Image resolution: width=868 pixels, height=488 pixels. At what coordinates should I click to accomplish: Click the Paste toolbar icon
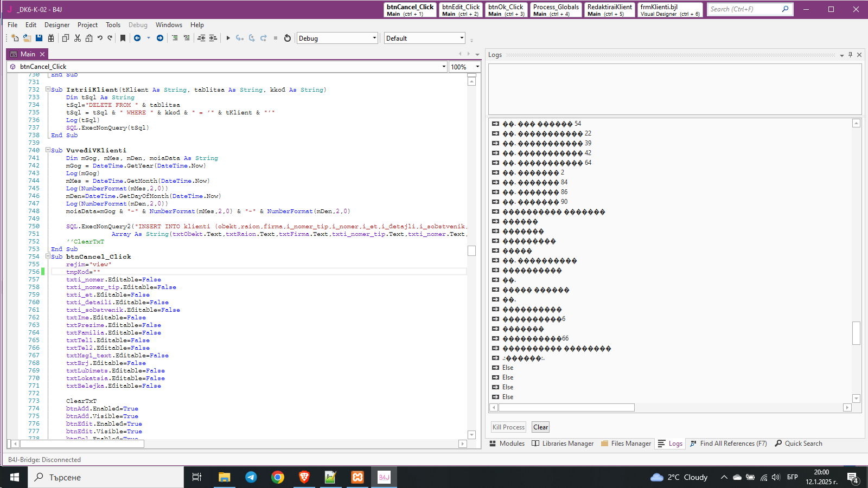pyautogui.click(x=89, y=38)
